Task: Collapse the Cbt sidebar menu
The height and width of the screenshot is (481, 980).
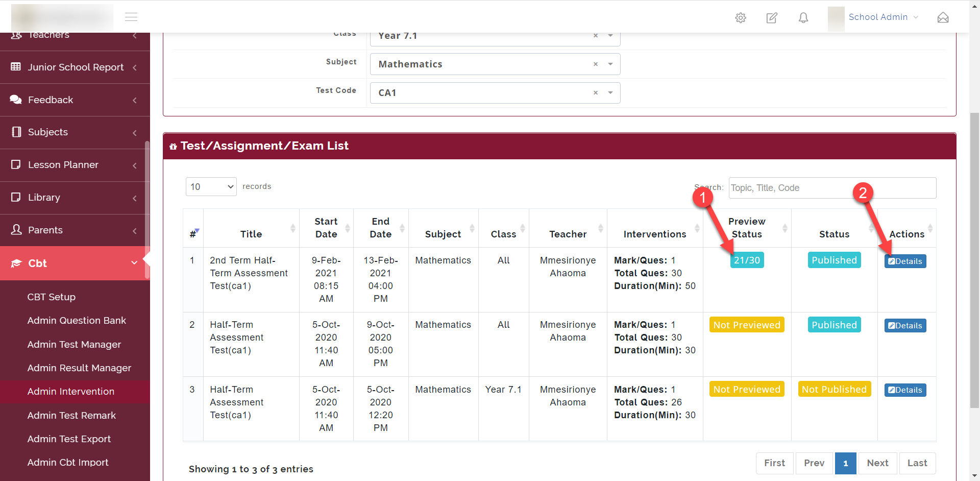Action: (75, 263)
